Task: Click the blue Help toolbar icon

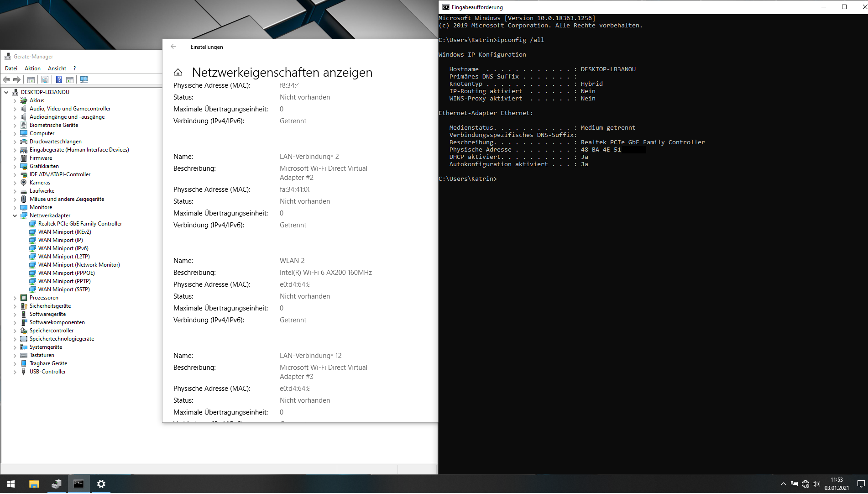Action: [x=59, y=80]
